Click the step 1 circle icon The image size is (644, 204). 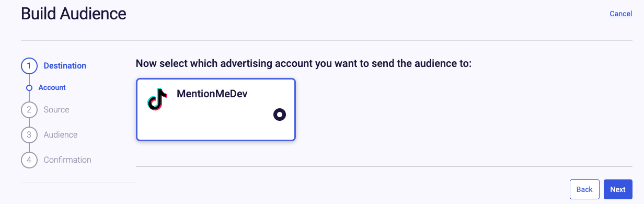[29, 66]
